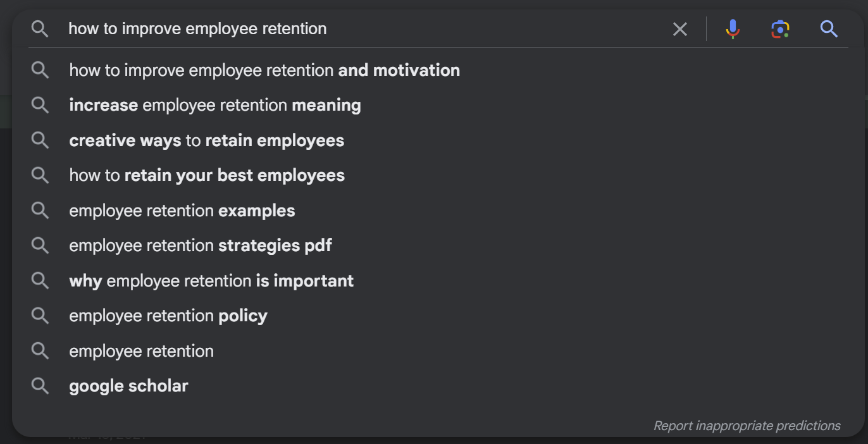Select the plain 'employee retention' suggestion

point(142,351)
